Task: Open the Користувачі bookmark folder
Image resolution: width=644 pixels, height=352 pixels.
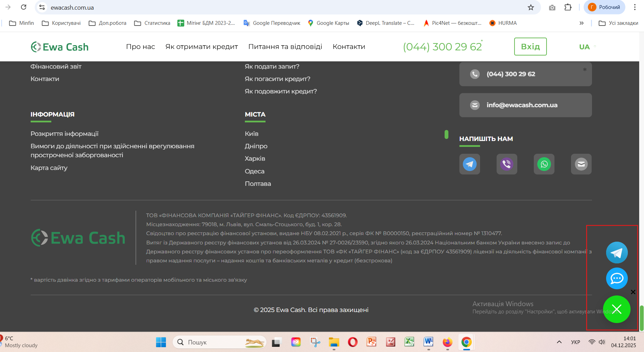Action: coord(61,23)
